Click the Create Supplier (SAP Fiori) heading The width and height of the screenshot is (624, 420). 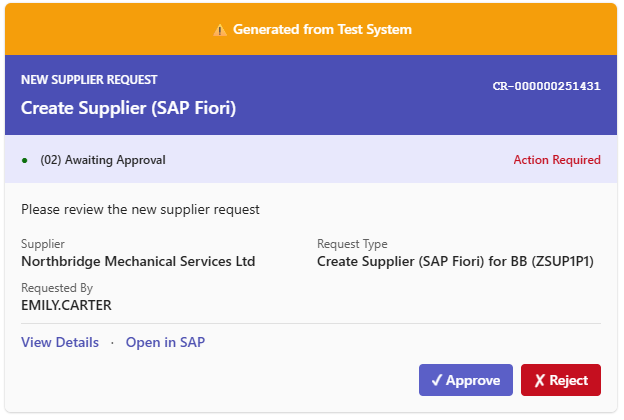click(128, 108)
